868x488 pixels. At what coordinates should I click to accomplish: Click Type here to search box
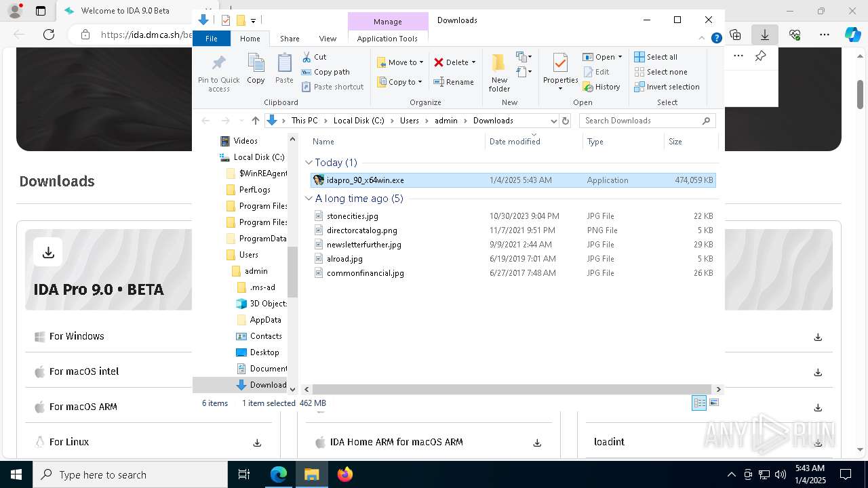point(130,474)
